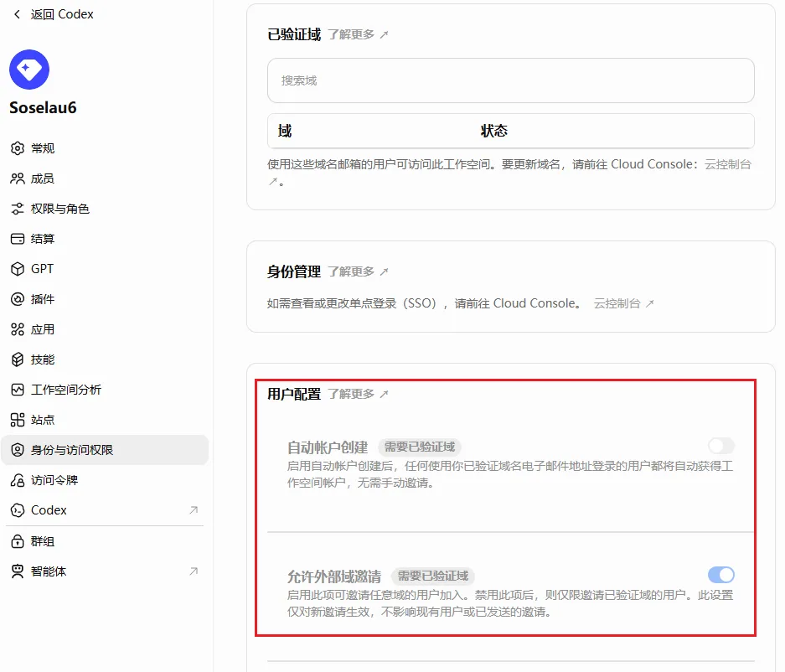Click the 需要已验证域 badge beside 允许外部域邀请
The height and width of the screenshot is (672, 785).
[433, 576]
